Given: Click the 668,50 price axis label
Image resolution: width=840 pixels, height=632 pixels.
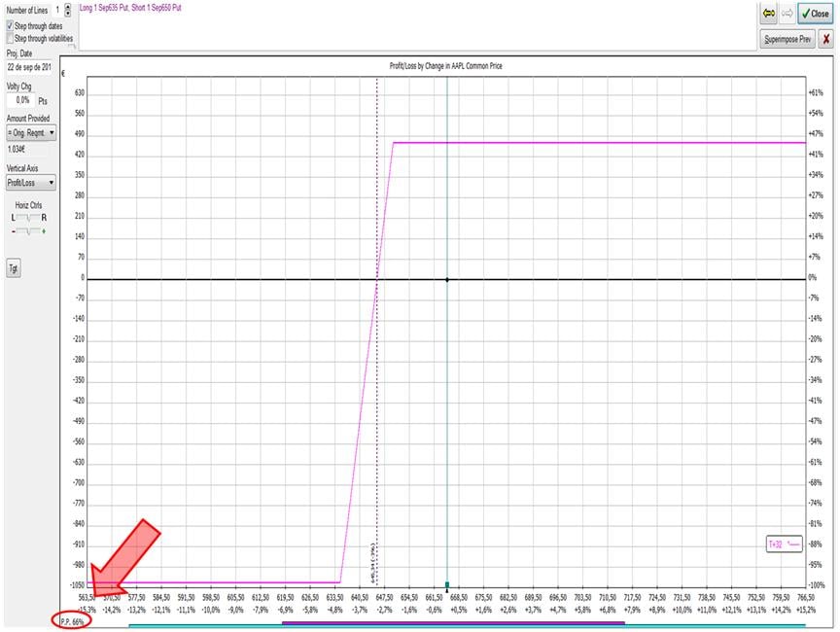Looking at the screenshot, I should [459, 597].
